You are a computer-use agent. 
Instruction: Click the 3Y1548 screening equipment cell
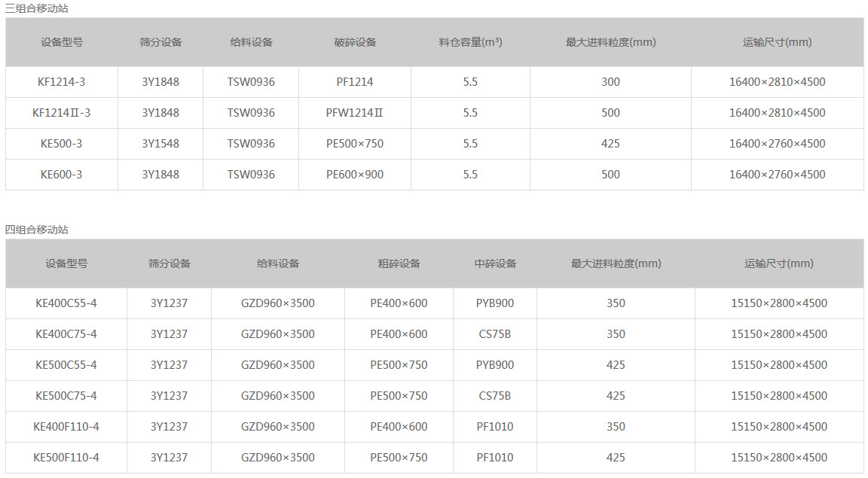160,144
